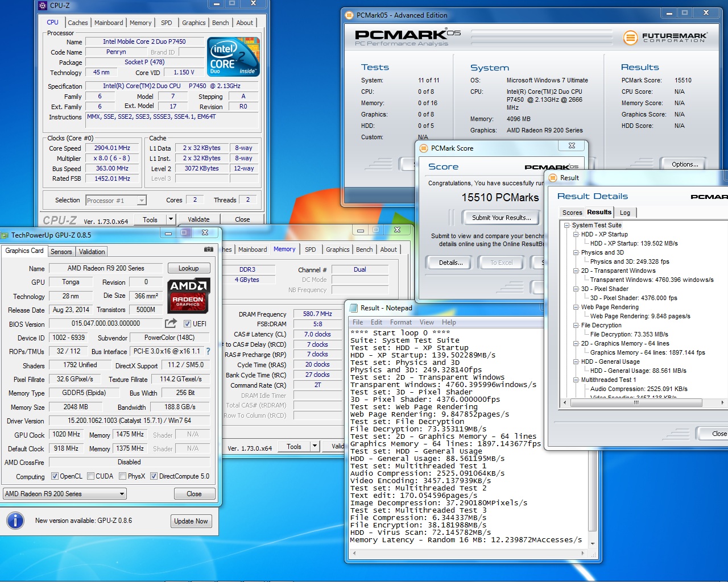This screenshot has height=582, width=728.
Task: Toggle the PhysX checkbox
Action: 122,476
